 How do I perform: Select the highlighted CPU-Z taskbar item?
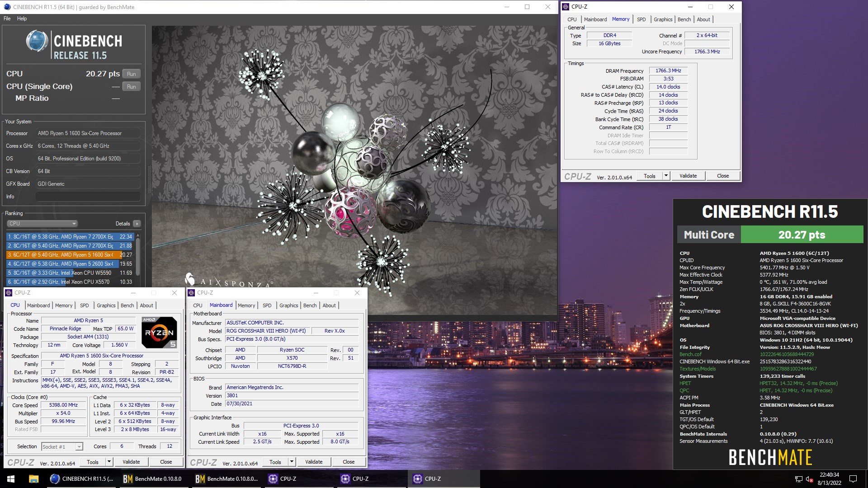[x=444, y=479]
